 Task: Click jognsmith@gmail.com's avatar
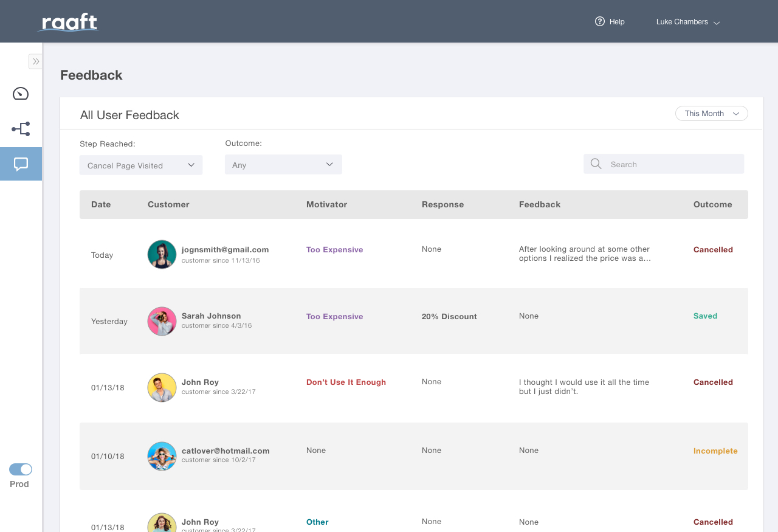162,254
